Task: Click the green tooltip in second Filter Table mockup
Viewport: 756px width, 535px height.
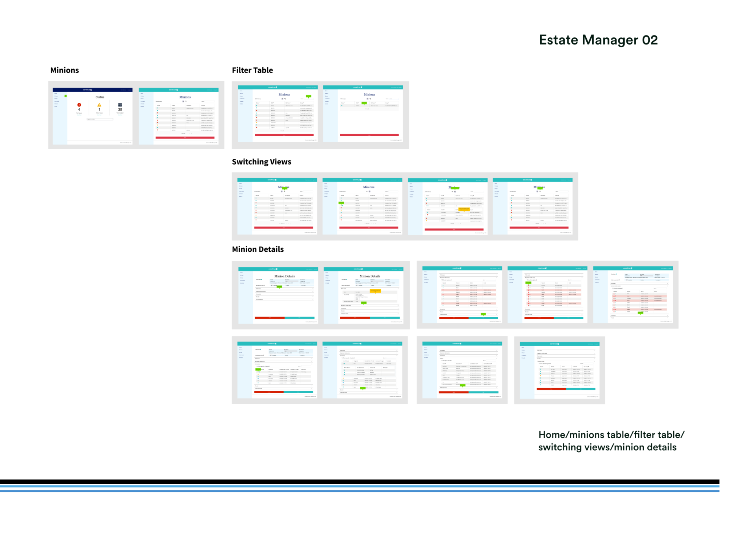Action: (x=364, y=103)
